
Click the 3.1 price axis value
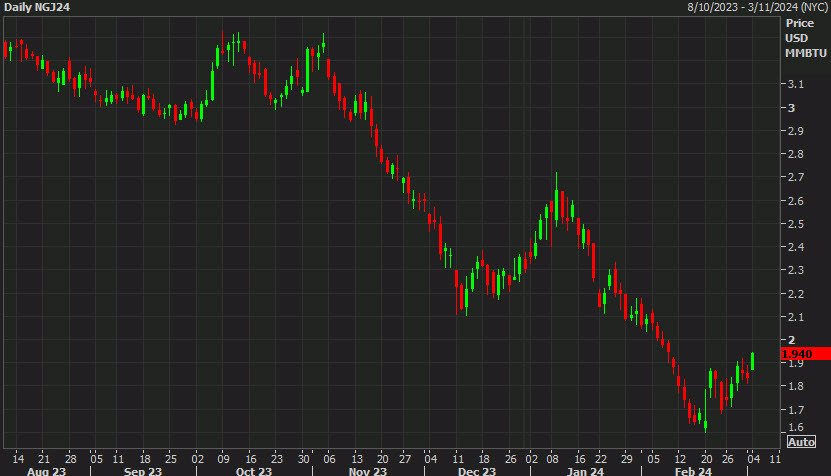pyautogui.click(x=795, y=84)
